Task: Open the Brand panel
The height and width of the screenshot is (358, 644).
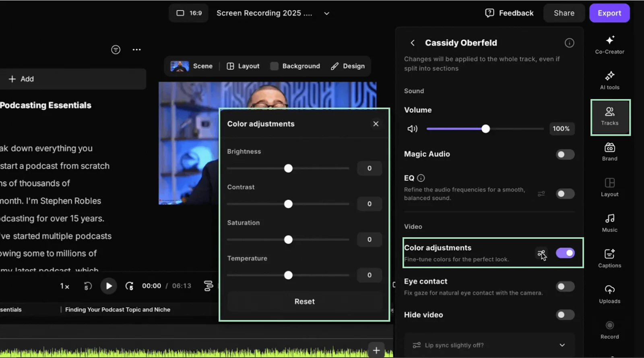Action: pyautogui.click(x=609, y=152)
